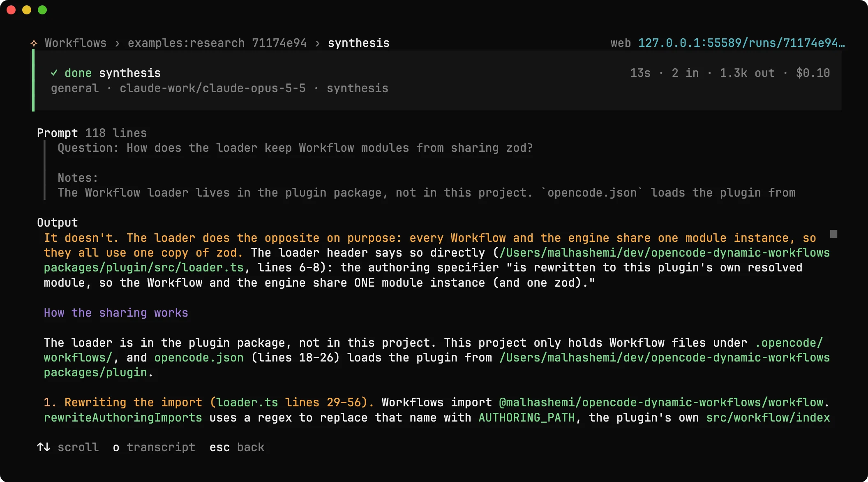Click the claude-work/claude-opus-5-5 model label
The image size is (868, 482).
tap(212, 88)
